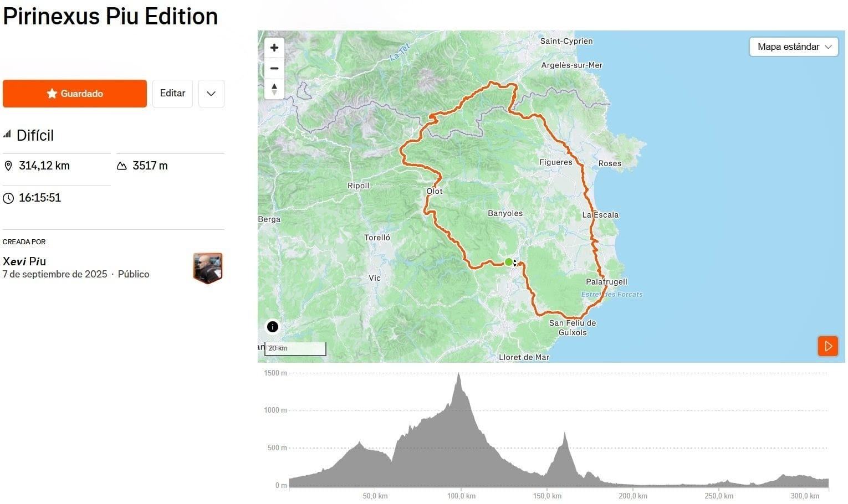The height and width of the screenshot is (504, 848).
Task: Expand the chevron menu next to Editar
Action: coord(211,94)
